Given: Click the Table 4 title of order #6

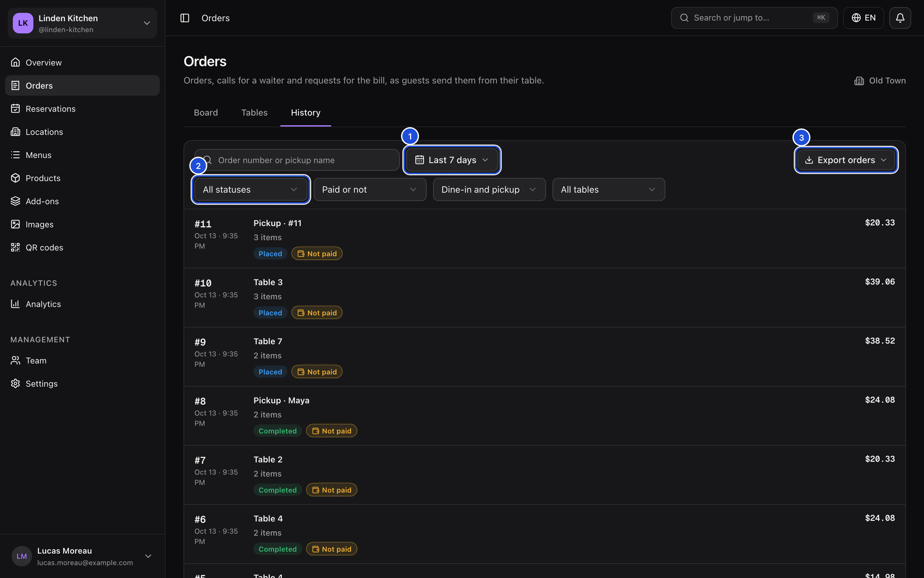Looking at the screenshot, I should point(268,519).
